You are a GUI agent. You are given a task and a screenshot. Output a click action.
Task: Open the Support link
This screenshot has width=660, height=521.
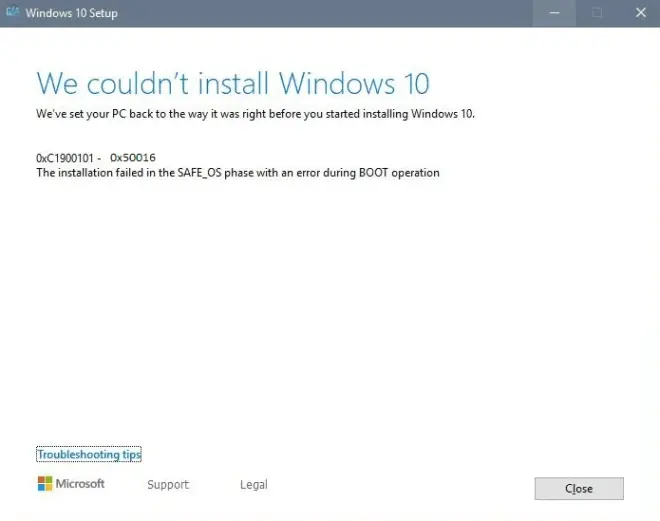pos(167,485)
